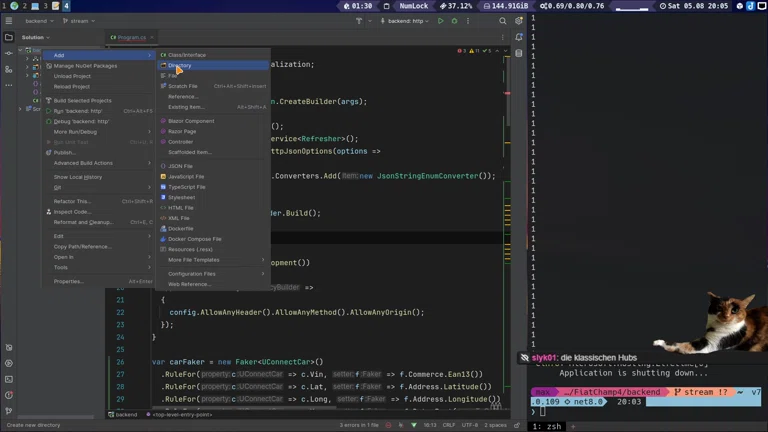Open the 'stream' branch dropdown
Image resolution: width=768 pixels, height=432 pixels.
click(78, 21)
